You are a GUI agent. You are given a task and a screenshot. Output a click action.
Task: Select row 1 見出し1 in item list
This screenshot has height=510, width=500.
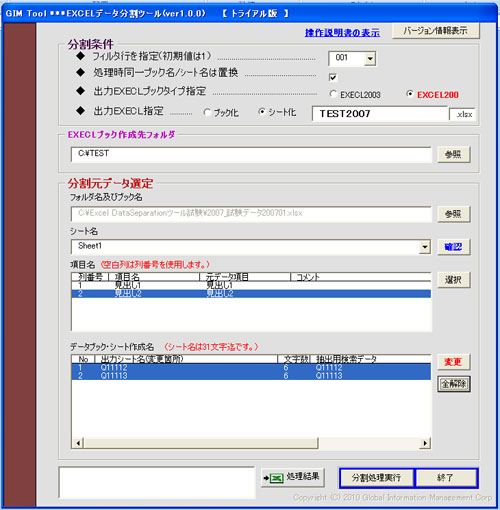(251, 285)
